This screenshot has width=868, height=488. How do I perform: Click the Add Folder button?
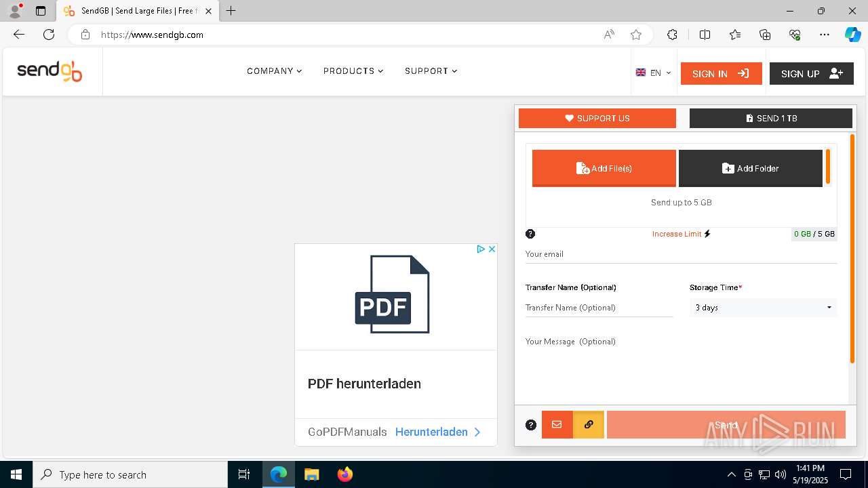(751, 168)
